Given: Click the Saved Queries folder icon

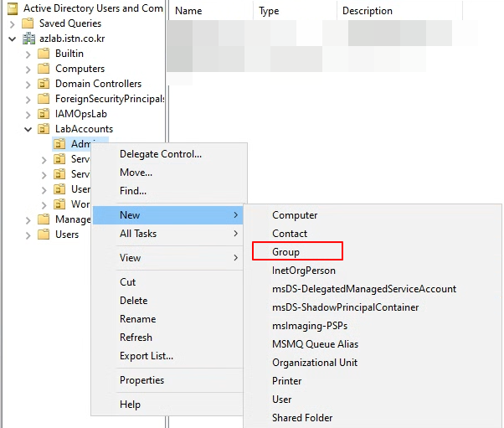Looking at the screenshot, I should point(28,23).
